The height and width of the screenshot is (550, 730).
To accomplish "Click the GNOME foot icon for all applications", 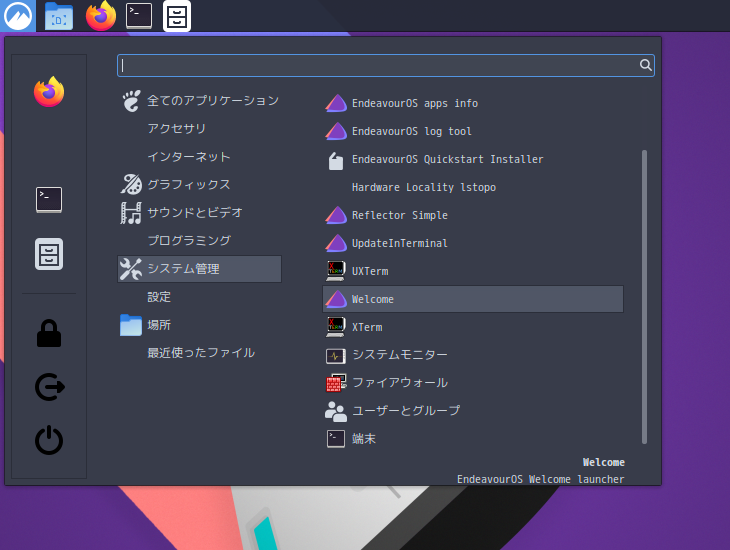I will 131,101.
